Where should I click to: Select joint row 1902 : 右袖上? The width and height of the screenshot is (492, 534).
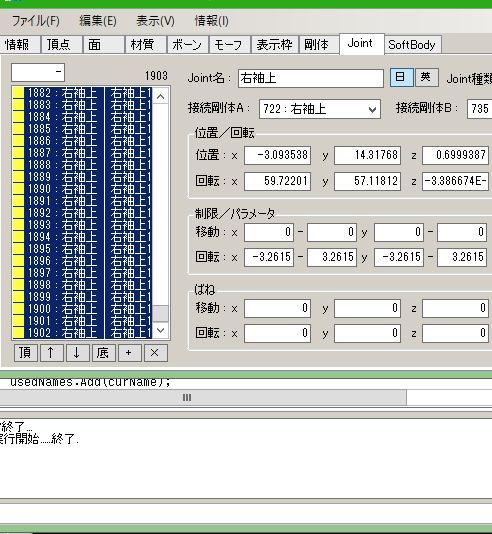82,333
